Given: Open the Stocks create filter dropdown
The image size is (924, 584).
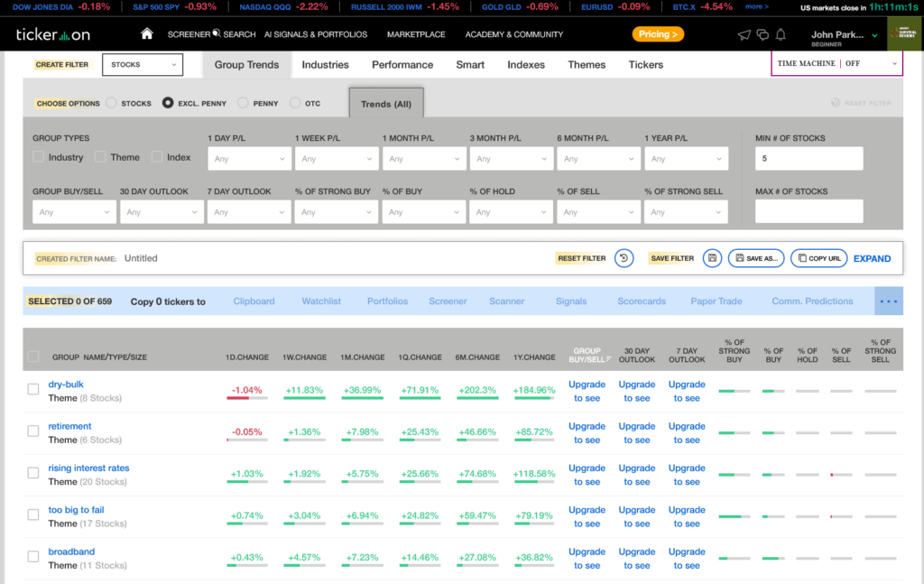Looking at the screenshot, I should pos(143,65).
